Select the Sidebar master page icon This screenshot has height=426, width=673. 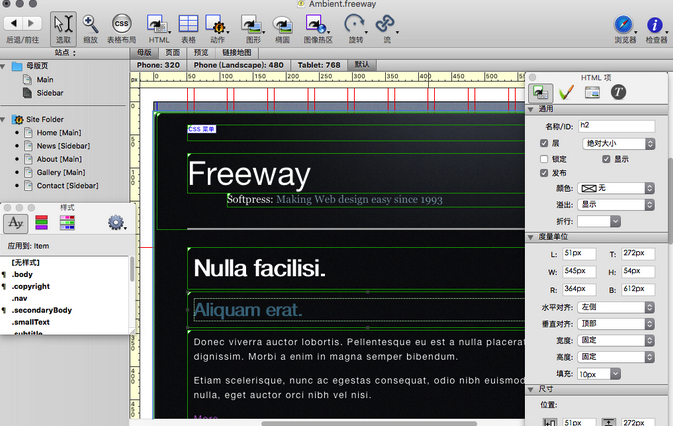click(27, 93)
